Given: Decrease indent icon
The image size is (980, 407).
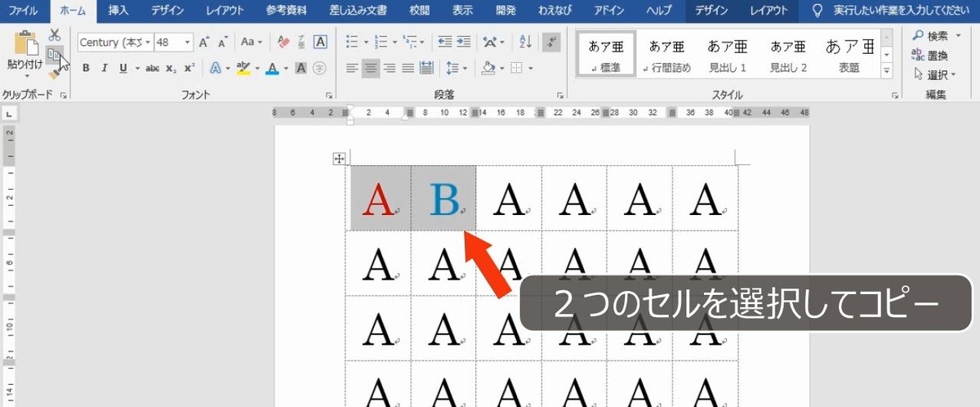Looking at the screenshot, I should pos(445,42).
